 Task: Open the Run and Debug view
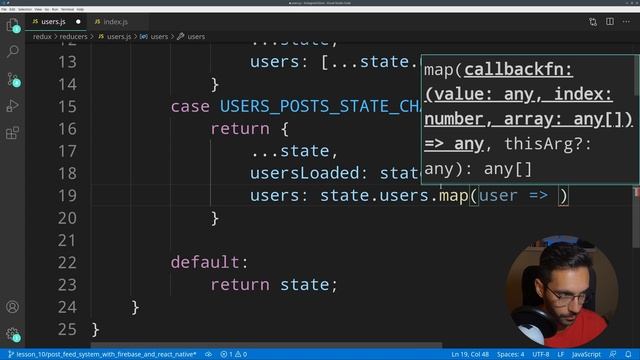click(x=13, y=106)
